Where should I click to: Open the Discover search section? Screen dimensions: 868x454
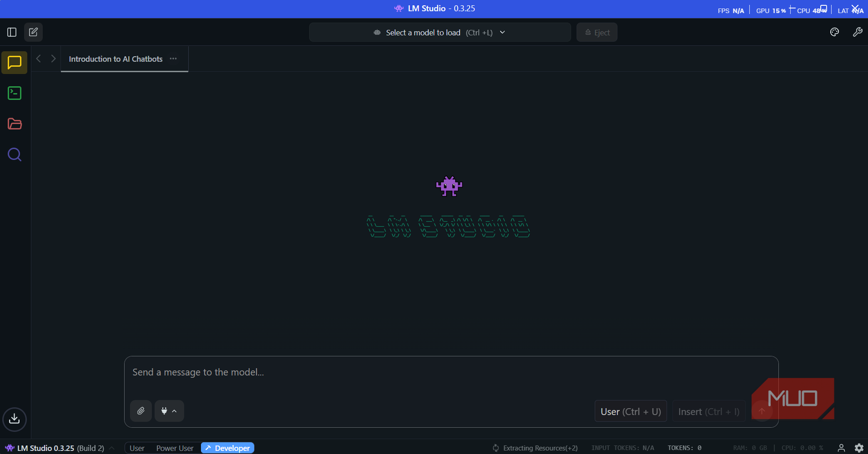coord(14,154)
